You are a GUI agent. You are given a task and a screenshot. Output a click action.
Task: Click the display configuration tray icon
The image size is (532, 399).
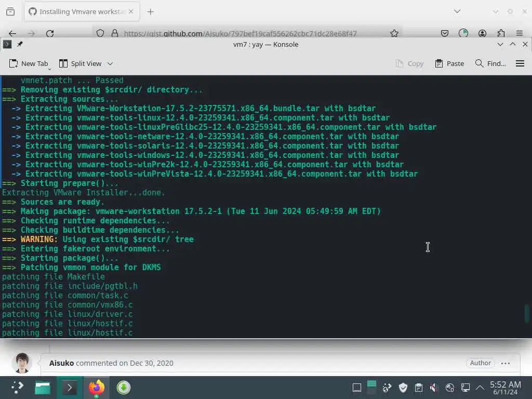coord(465,388)
